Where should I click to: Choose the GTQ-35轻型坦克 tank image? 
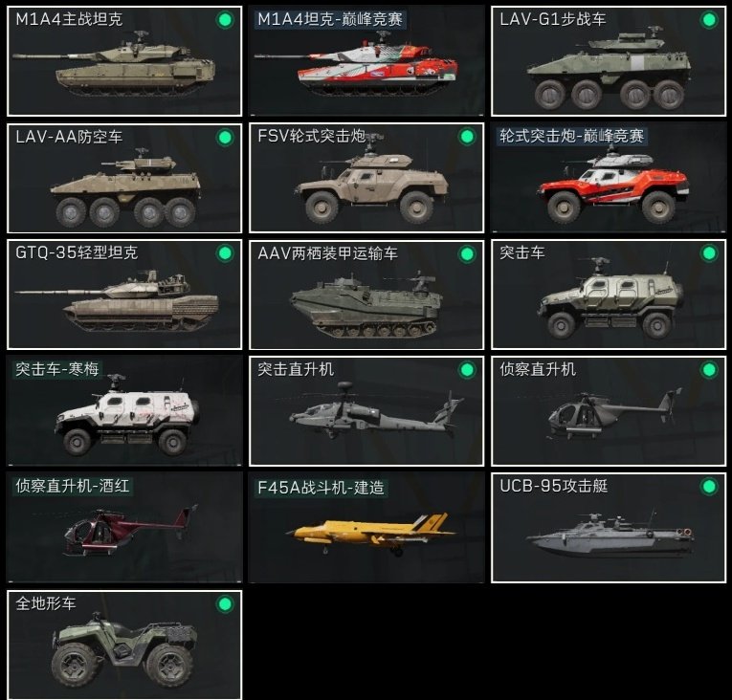tap(117, 299)
